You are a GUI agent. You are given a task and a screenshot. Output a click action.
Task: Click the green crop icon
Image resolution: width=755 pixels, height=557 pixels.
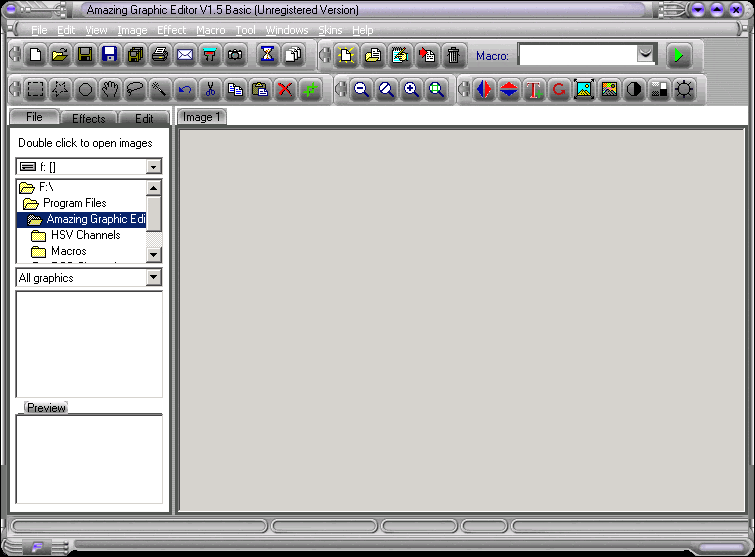(x=311, y=90)
